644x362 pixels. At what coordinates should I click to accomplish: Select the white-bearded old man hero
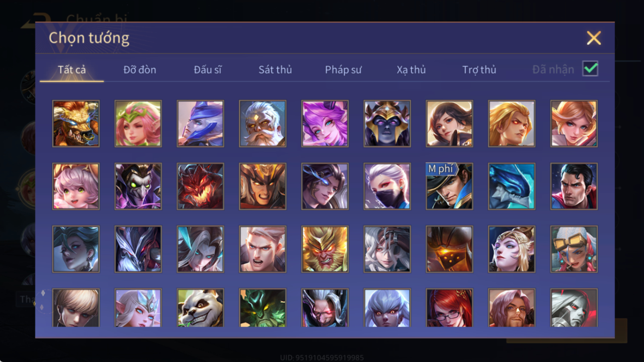click(x=262, y=124)
